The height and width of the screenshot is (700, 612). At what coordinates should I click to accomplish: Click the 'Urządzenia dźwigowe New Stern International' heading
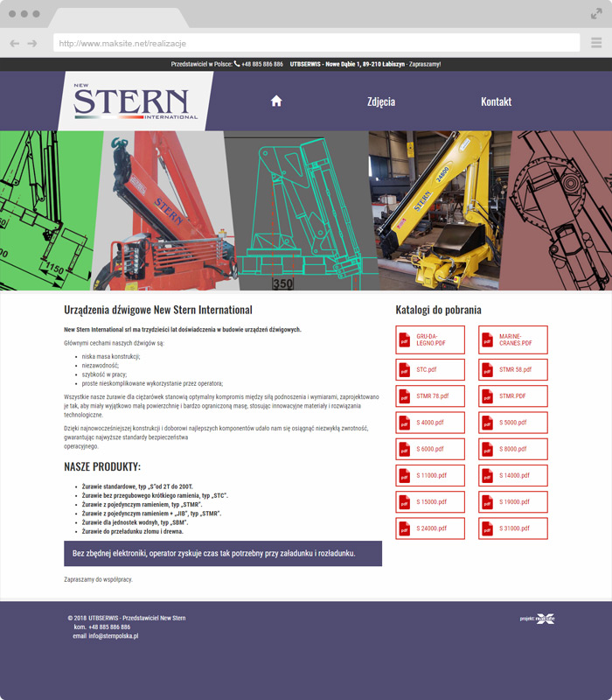coord(158,310)
